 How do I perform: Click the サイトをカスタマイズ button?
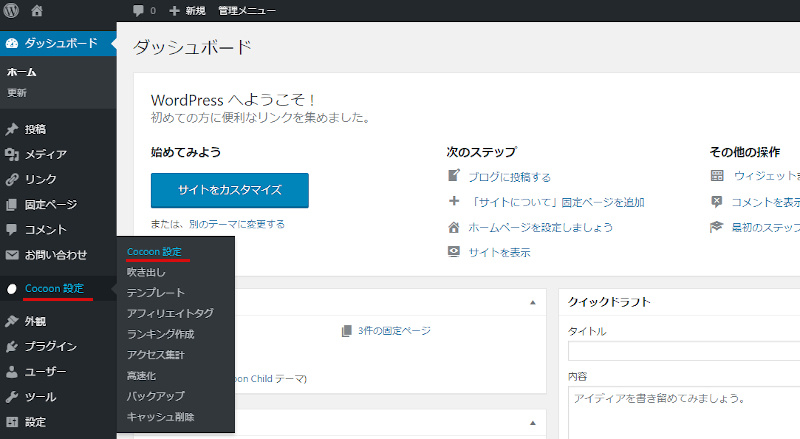230,190
